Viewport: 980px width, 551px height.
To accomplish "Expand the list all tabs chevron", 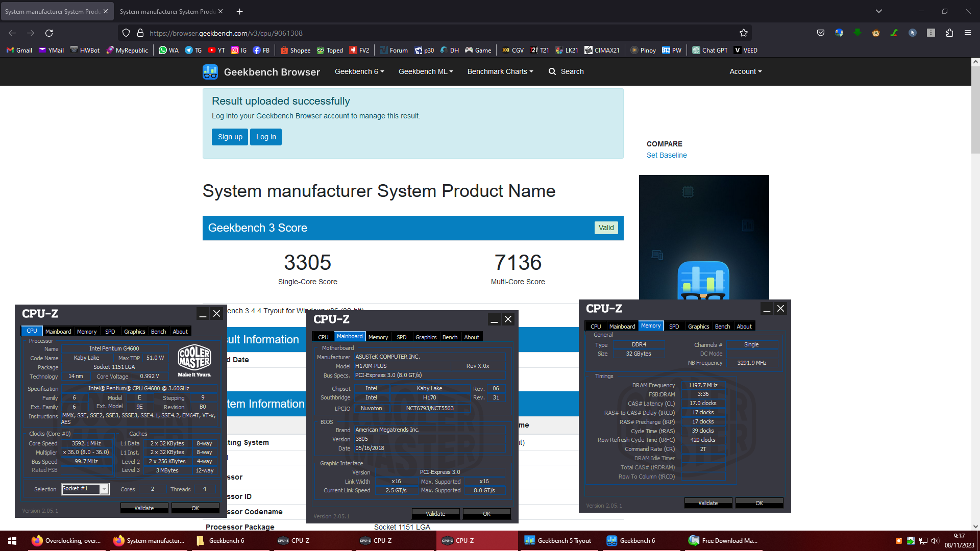I will click(879, 11).
